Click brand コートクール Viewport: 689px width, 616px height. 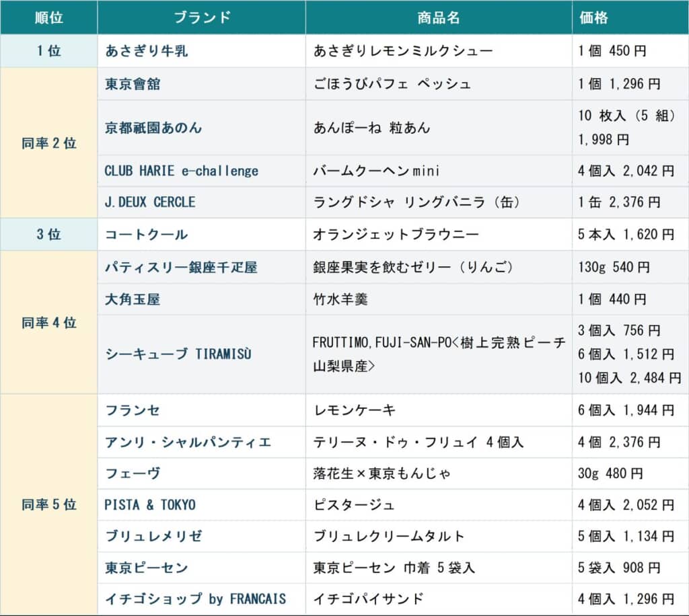146,234
